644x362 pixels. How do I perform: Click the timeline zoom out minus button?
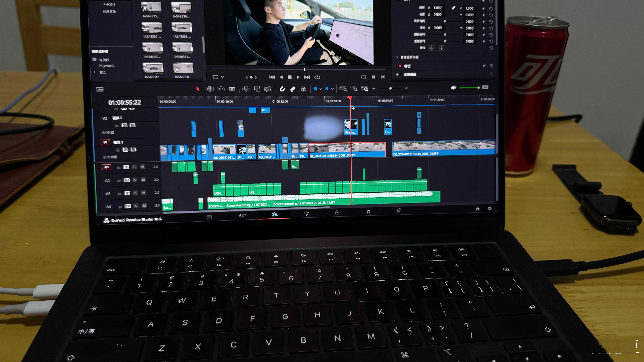tap(374, 88)
